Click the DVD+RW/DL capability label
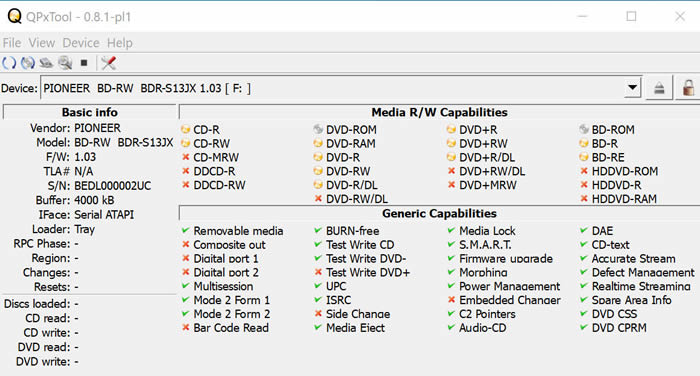 coord(492,171)
